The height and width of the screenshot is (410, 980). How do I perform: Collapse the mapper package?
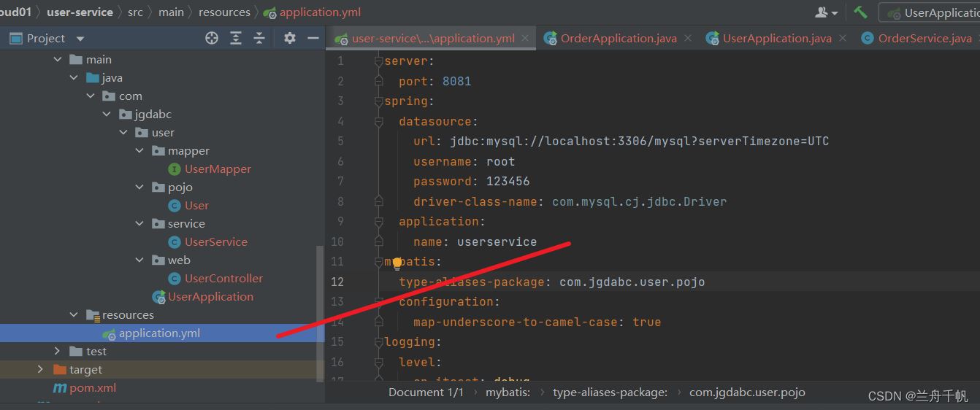coord(139,151)
